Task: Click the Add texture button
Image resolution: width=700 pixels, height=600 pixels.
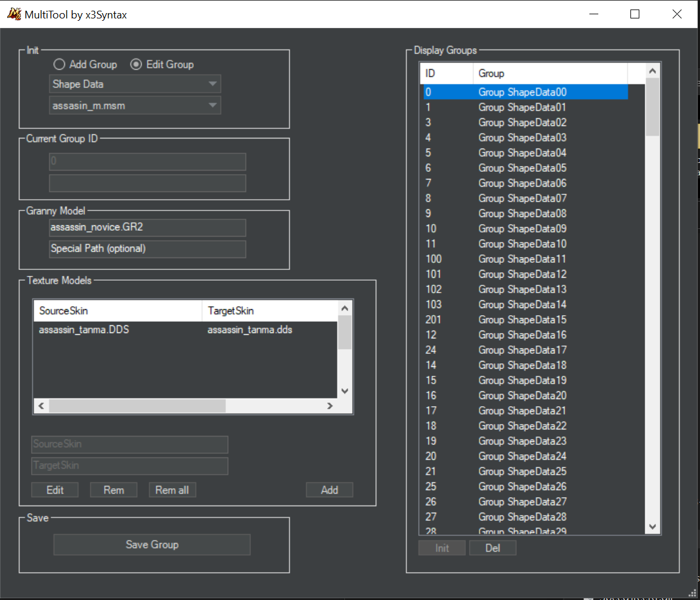Action: 329,490
